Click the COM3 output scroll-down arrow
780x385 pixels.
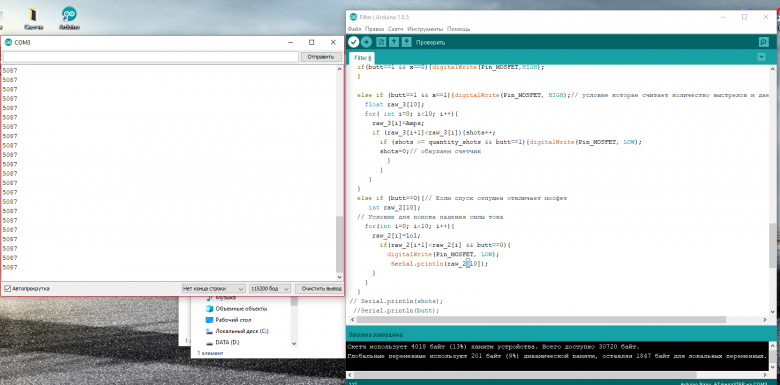[x=340, y=277]
